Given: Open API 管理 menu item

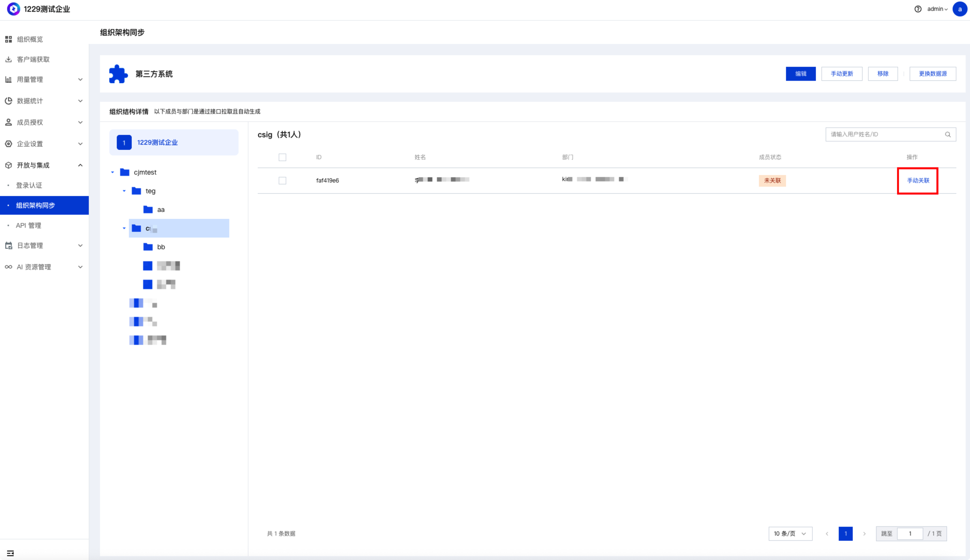Looking at the screenshot, I should pos(28,225).
